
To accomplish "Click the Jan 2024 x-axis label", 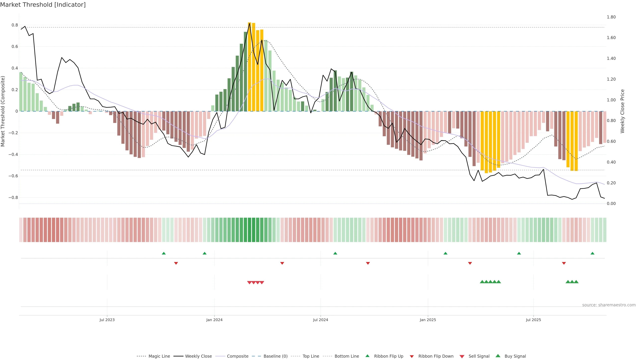I will (x=214, y=320).
